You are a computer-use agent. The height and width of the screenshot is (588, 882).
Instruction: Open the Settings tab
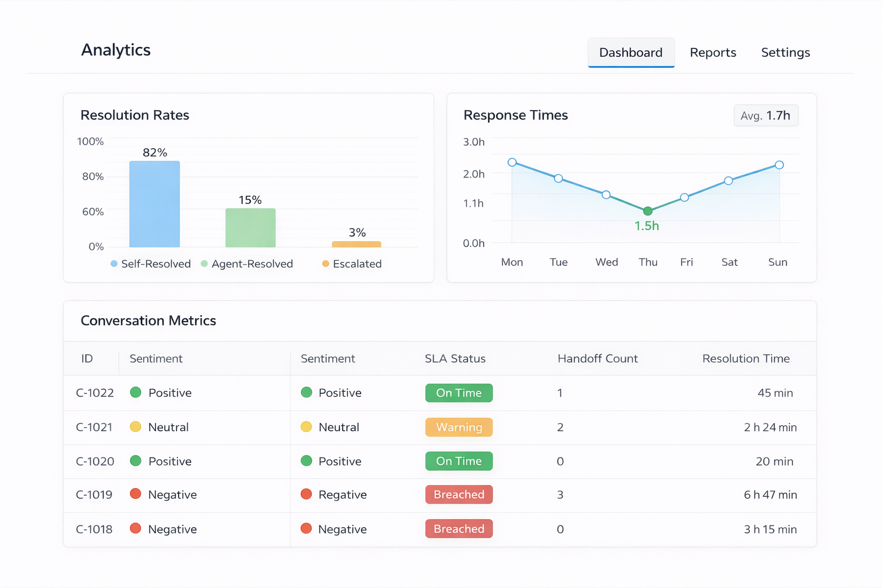tap(786, 52)
